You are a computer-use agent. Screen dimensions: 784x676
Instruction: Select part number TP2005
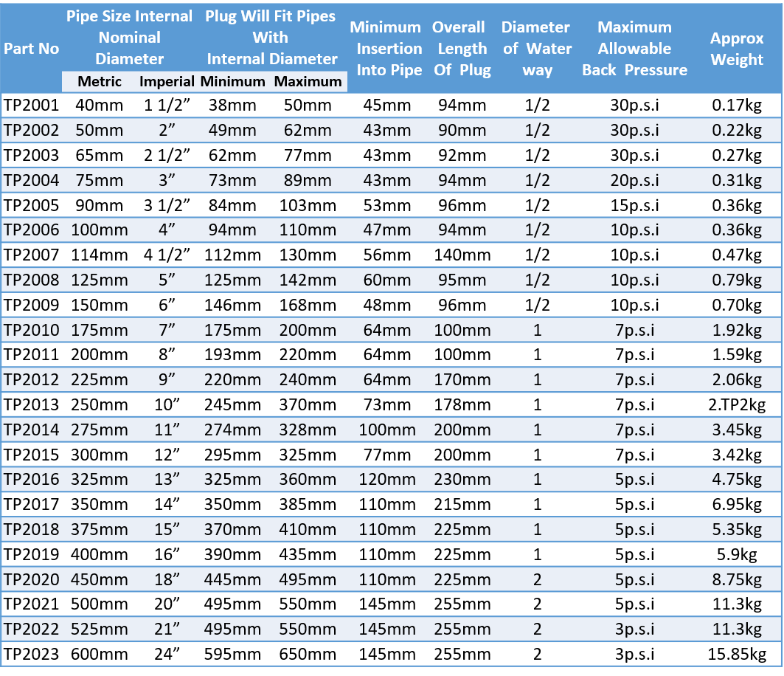coord(32,205)
